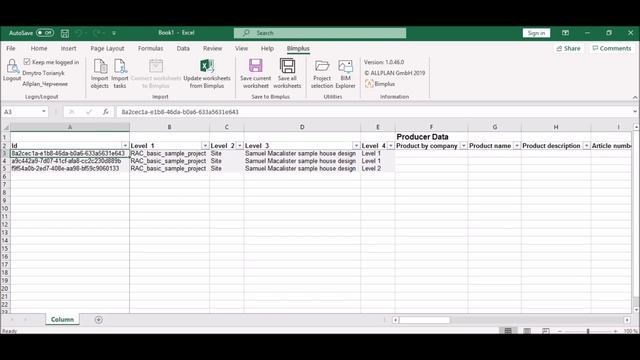The width and height of the screenshot is (640, 360).
Task: Switch to Page Layout view icon
Action: [x=527, y=331]
